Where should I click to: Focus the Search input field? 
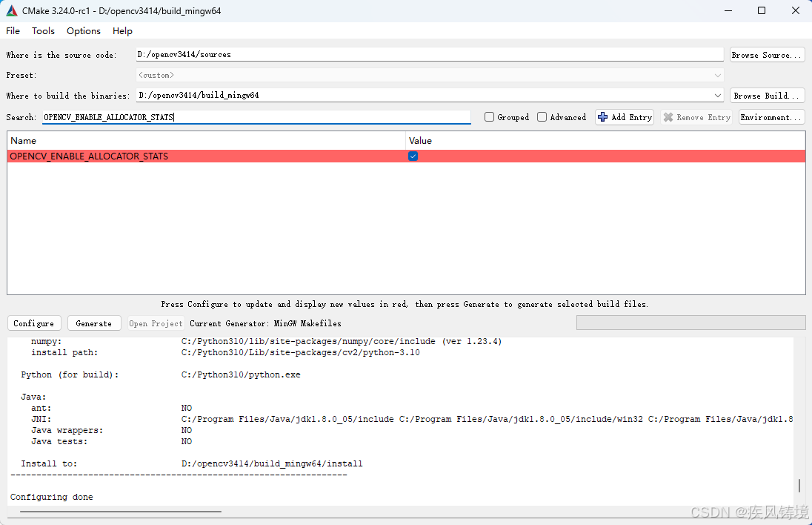click(256, 117)
